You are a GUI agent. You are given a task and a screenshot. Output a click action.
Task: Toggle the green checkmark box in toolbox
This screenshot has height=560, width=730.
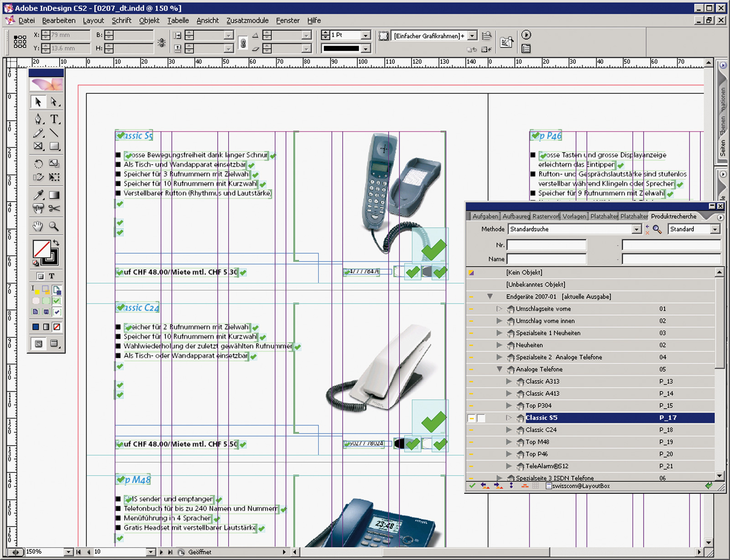[57, 301]
